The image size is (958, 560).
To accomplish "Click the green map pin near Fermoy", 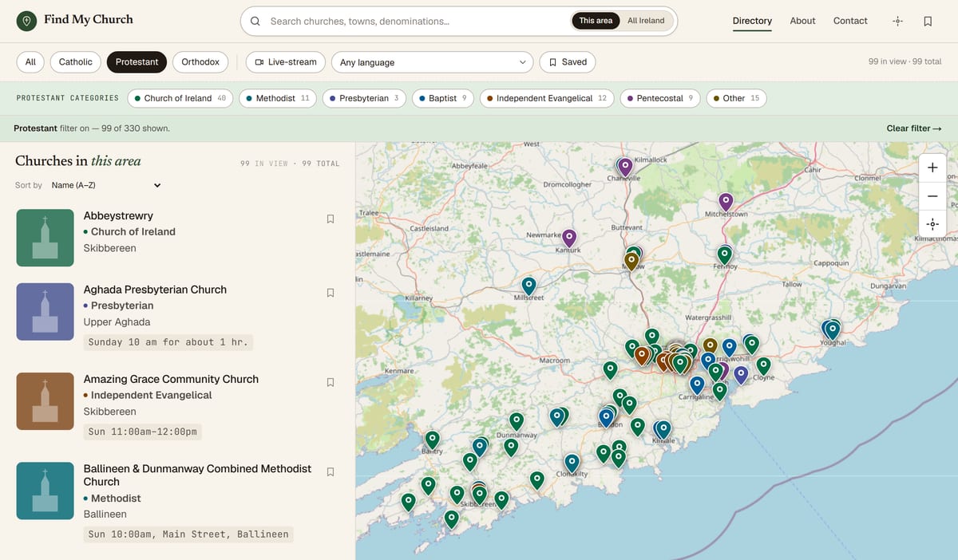I will pyautogui.click(x=724, y=255).
